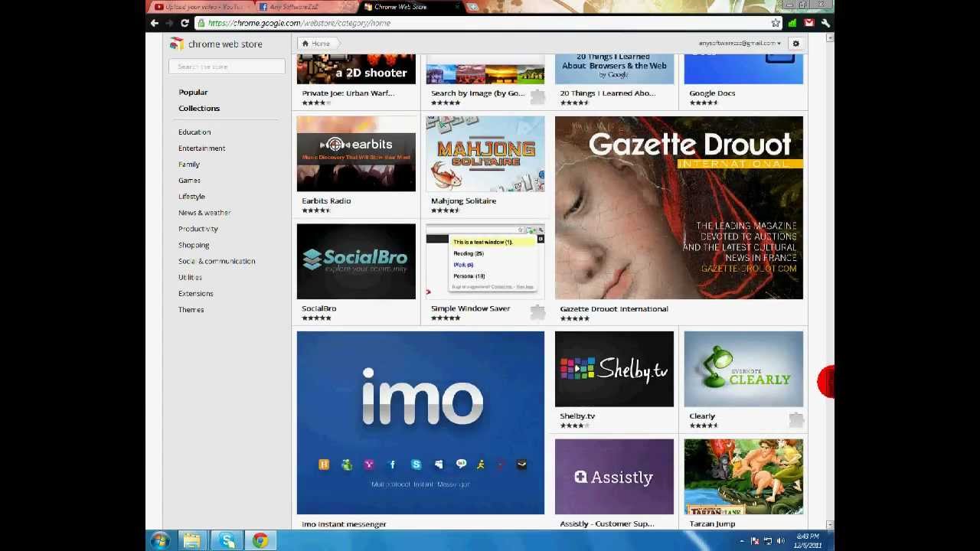Go back using browser back arrow
Image resolution: width=980 pixels, height=551 pixels.
[155, 23]
